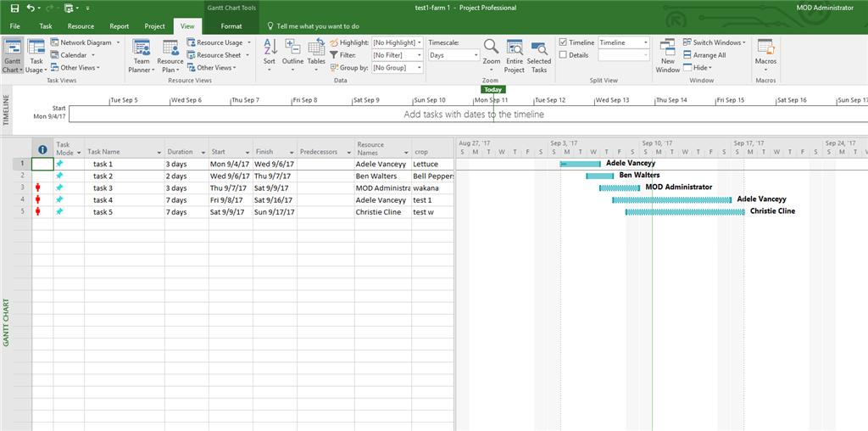This screenshot has height=431, width=868.
Task: Click the Hide window button
Action: 698,68
